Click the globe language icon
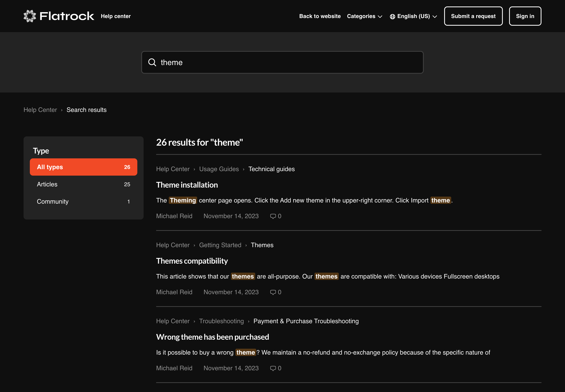The height and width of the screenshot is (392, 565). [x=392, y=16]
